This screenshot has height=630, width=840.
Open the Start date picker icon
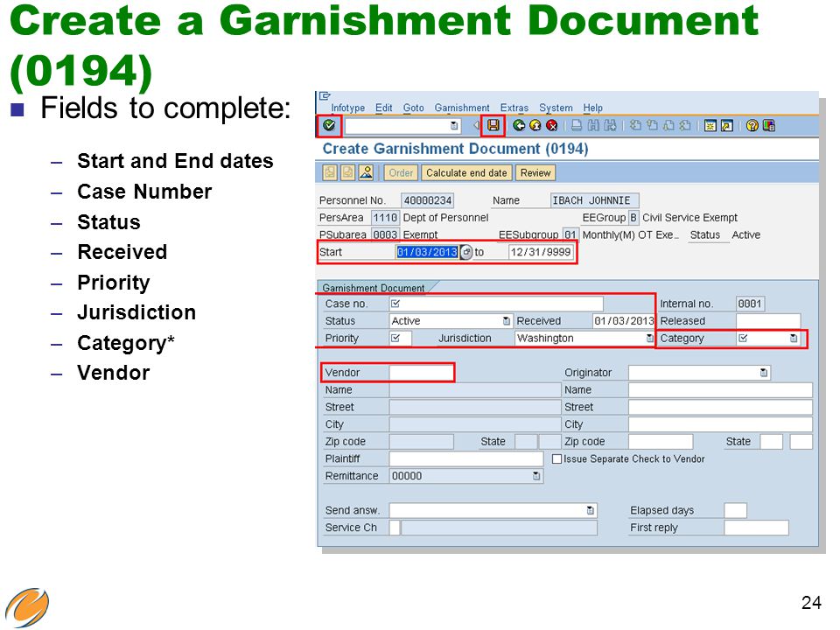click(x=466, y=252)
